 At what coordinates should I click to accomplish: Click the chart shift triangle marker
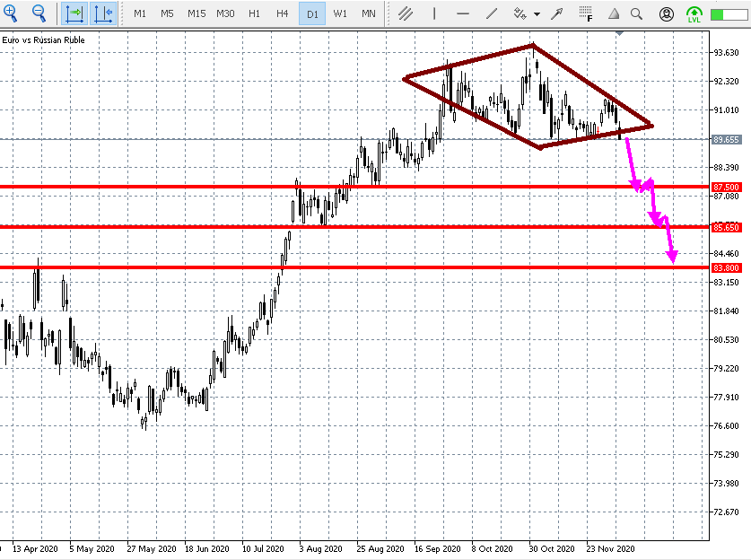point(619,33)
